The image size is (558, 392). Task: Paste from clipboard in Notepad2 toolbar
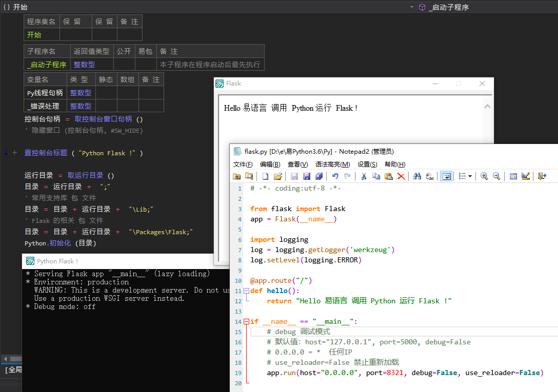tap(389, 176)
